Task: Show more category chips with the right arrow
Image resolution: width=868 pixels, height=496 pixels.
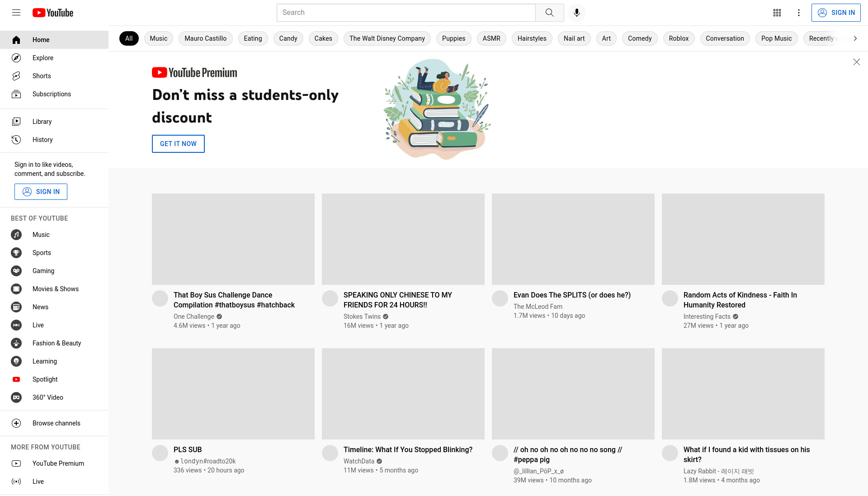Action: coord(855,38)
